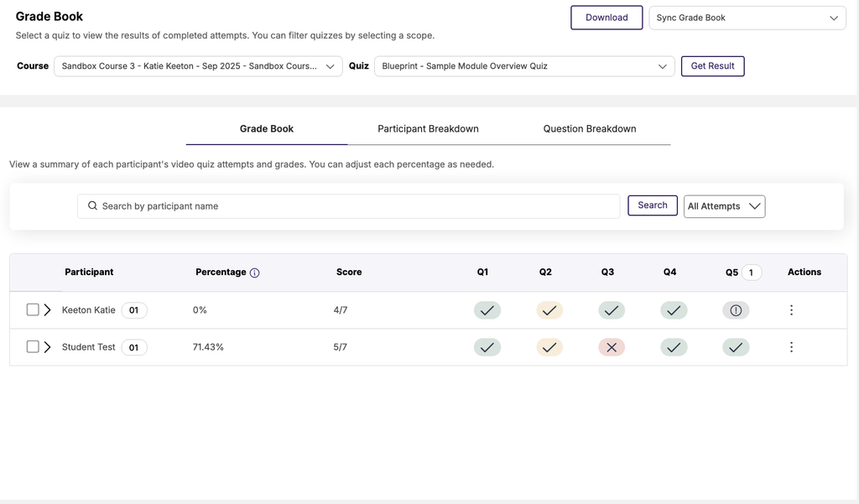Click Student Test's attempt count badge 01
Viewport: 859px width, 504px height.
[x=133, y=347]
